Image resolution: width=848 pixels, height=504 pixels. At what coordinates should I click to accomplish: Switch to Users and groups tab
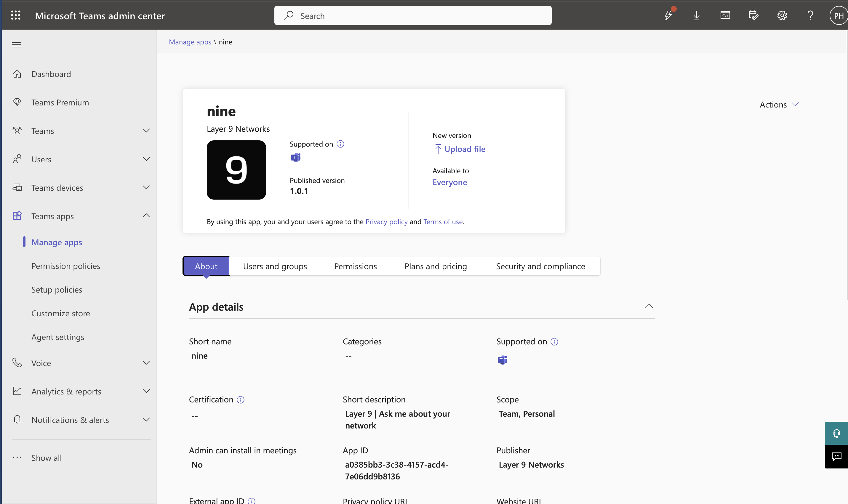(x=275, y=266)
